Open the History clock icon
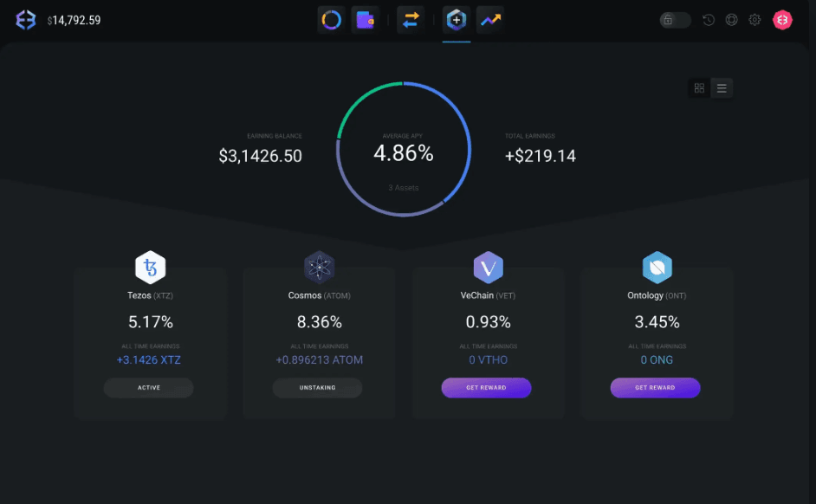Screen dimensions: 816x504 pos(709,20)
